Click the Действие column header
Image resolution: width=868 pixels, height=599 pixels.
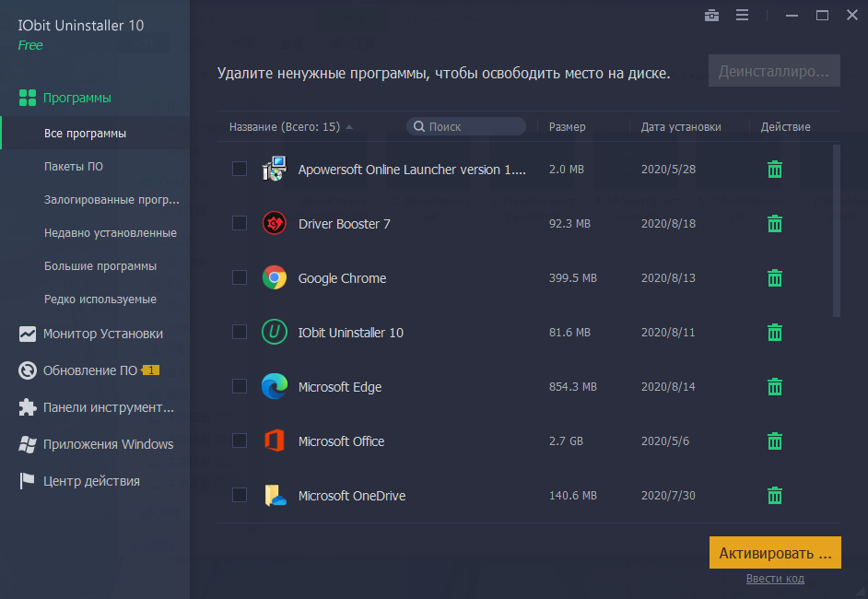pyautogui.click(x=785, y=127)
